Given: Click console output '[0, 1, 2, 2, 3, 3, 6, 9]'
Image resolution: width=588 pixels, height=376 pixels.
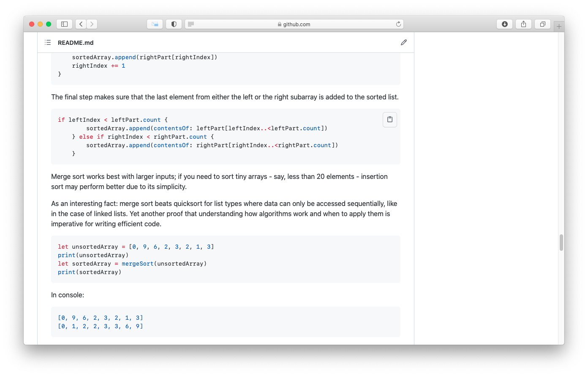Looking at the screenshot, I should tap(101, 326).
